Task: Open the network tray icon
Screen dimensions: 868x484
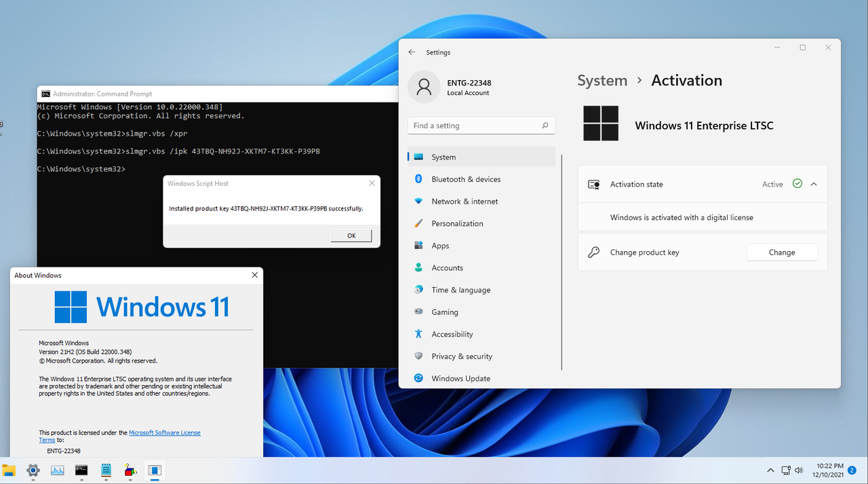Action: point(786,470)
